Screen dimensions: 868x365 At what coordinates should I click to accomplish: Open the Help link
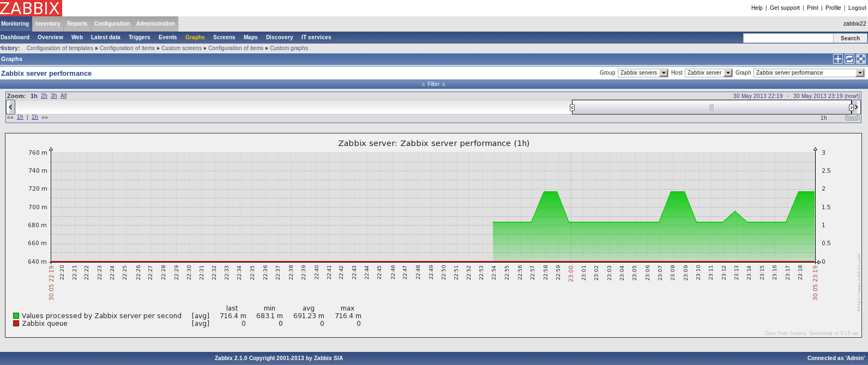click(757, 8)
